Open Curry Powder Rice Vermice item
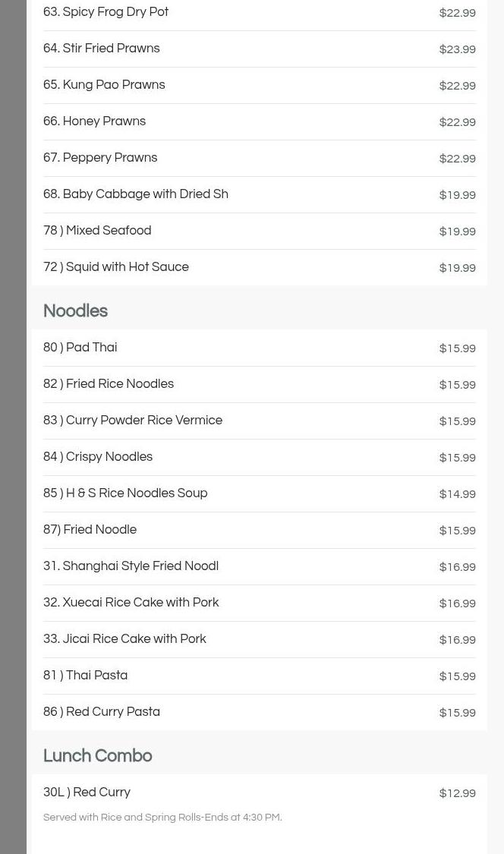504x854 pixels. (x=260, y=421)
